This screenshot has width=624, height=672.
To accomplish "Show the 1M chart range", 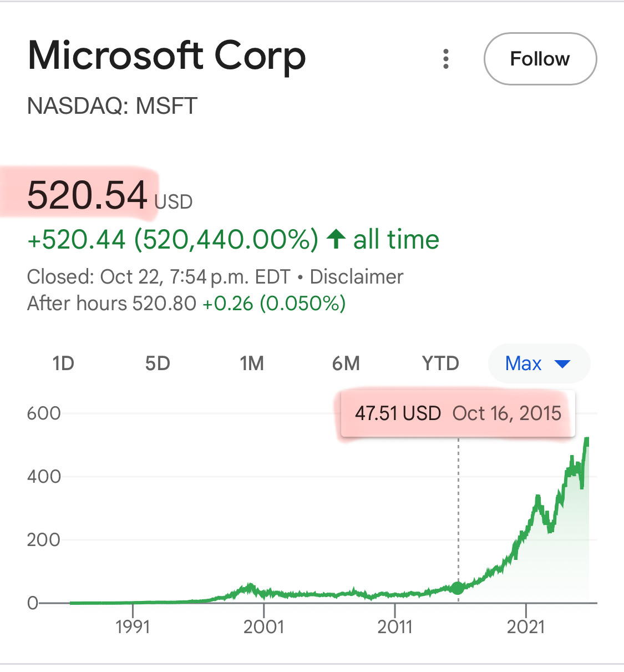I will pyautogui.click(x=252, y=364).
